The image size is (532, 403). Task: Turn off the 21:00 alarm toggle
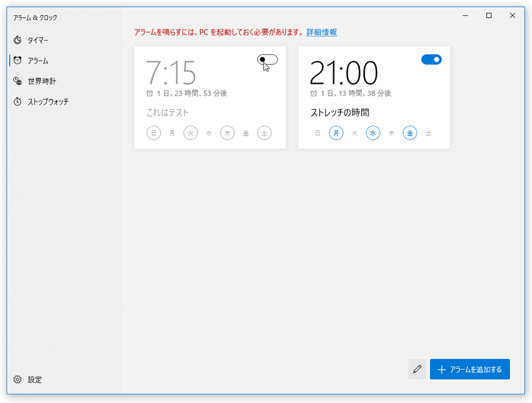click(x=431, y=60)
